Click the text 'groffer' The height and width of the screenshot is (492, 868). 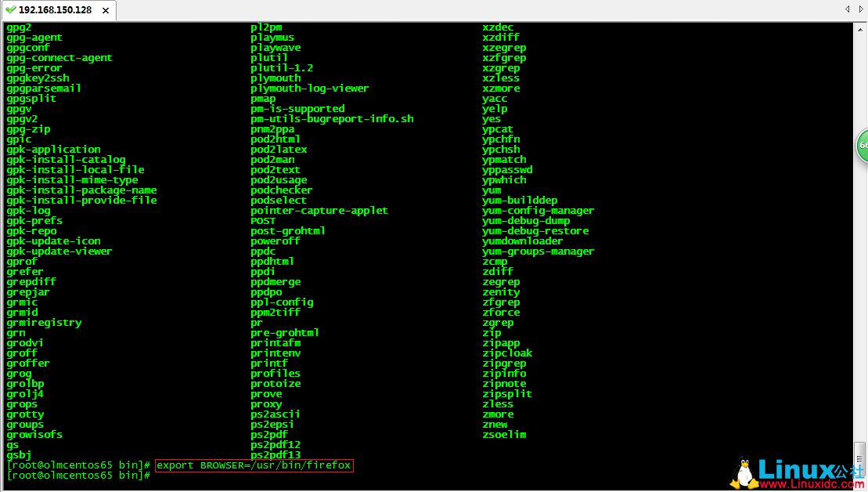click(28, 363)
